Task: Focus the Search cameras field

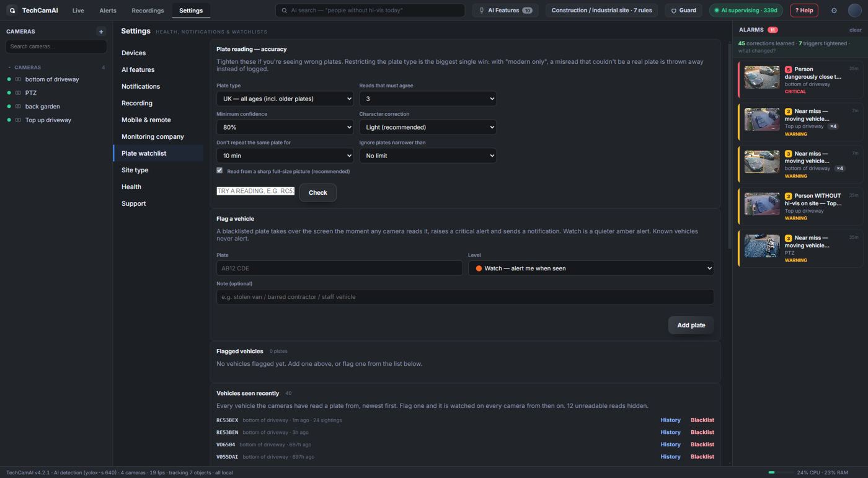Action: coord(56,46)
